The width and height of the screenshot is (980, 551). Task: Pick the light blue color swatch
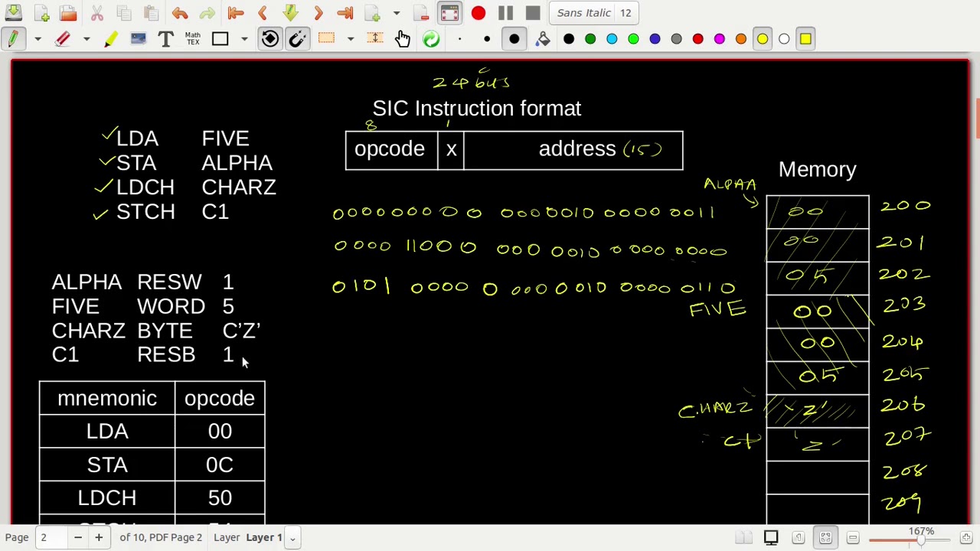612,39
